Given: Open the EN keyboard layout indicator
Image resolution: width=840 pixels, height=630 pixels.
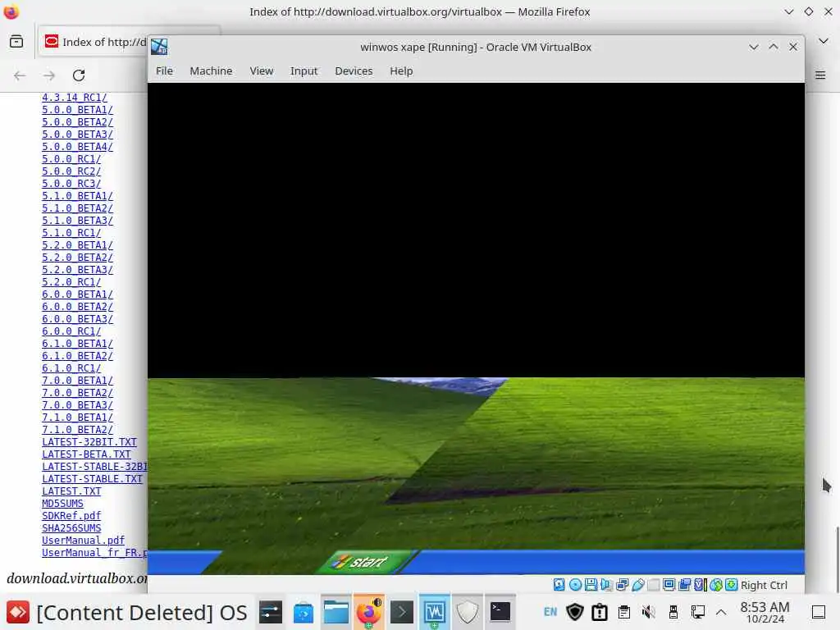Looking at the screenshot, I should [x=550, y=612].
